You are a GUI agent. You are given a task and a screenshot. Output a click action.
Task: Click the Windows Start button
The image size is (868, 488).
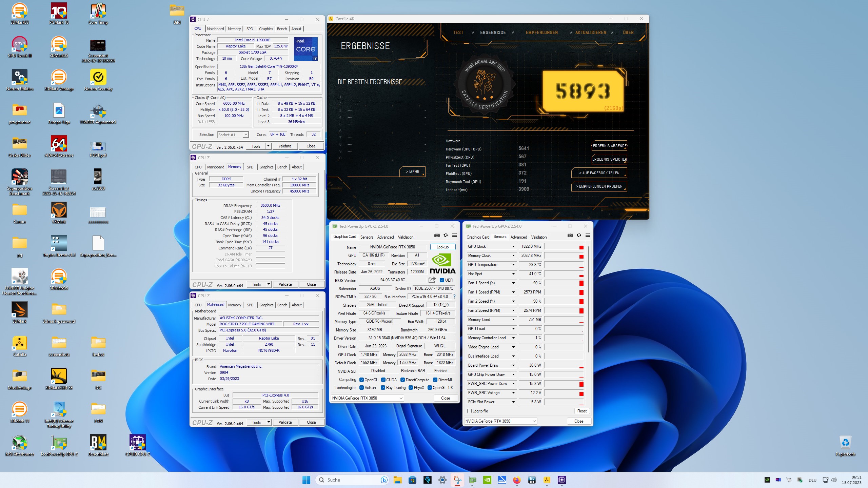pyautogui.click(x=306, y=480)
